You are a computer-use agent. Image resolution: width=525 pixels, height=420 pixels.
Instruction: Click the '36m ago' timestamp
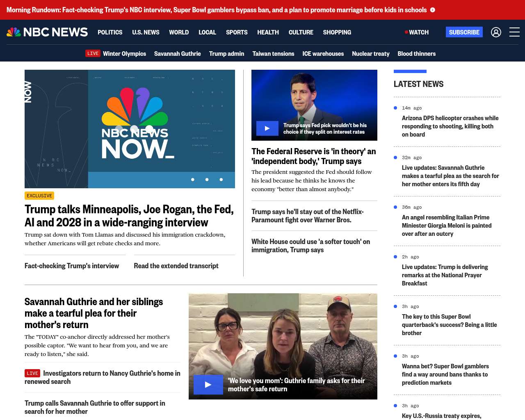[412, 207]
